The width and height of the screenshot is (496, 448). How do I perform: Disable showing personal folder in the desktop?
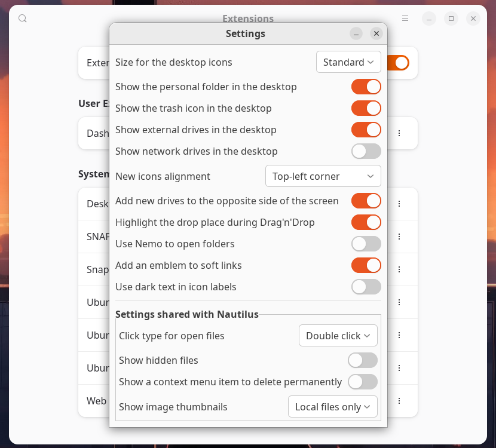click(x=366, y=87)
